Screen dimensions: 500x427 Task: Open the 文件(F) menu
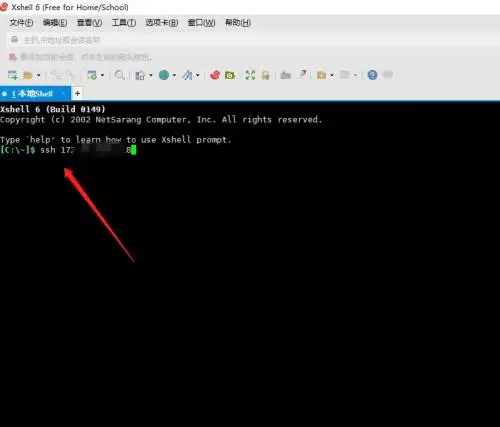click(21, 23)
